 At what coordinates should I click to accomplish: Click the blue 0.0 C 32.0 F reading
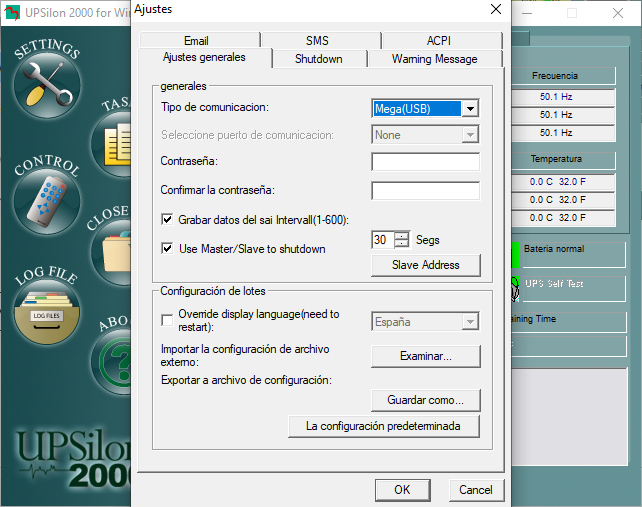[x=558, y=181]
